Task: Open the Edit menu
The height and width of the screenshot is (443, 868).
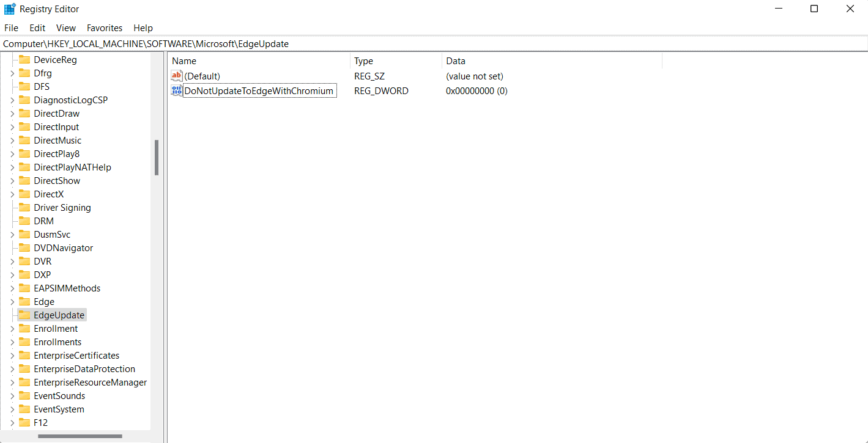Action: (37, 28)
